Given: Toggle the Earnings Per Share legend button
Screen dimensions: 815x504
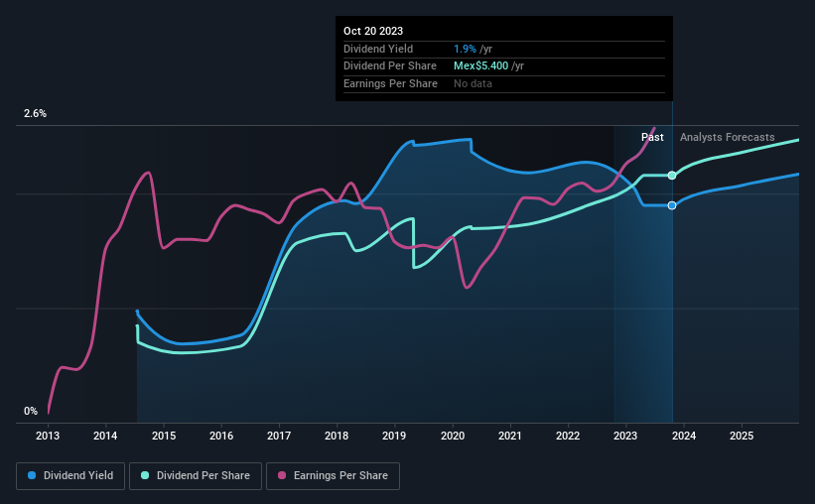Looking at the screenshot, I should pos(333,476).
